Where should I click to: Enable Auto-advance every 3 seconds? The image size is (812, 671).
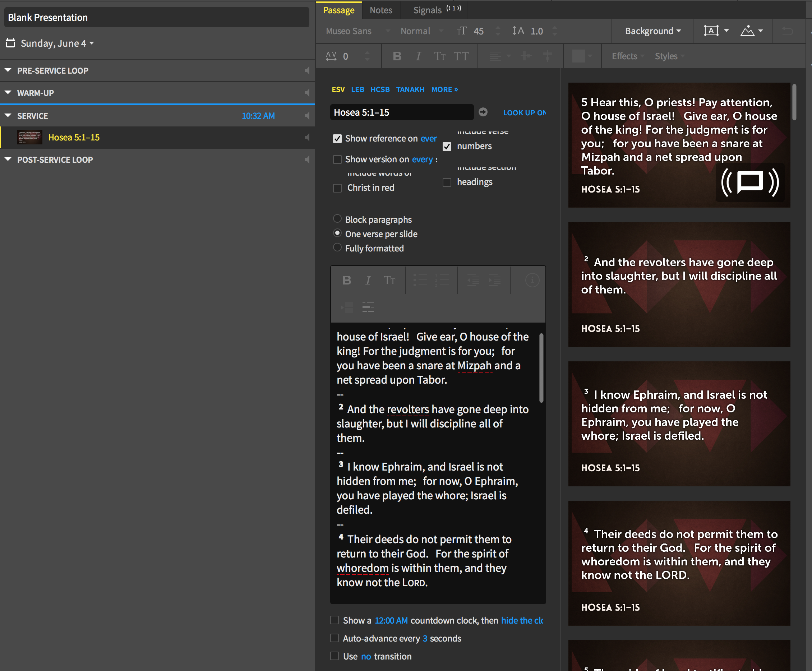[x=335, y=638]
